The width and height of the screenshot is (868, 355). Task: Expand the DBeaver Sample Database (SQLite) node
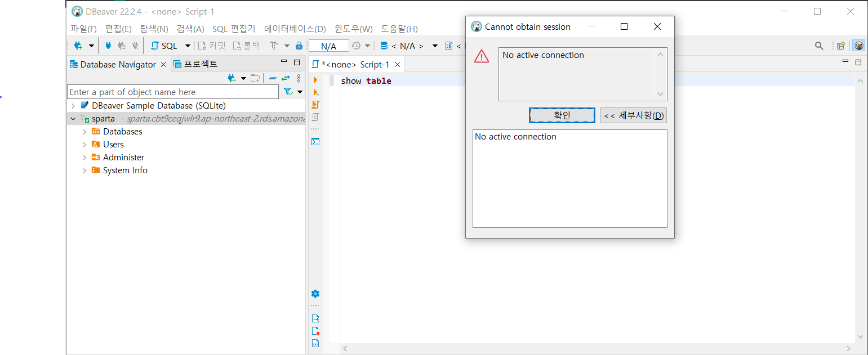[73, 106]
